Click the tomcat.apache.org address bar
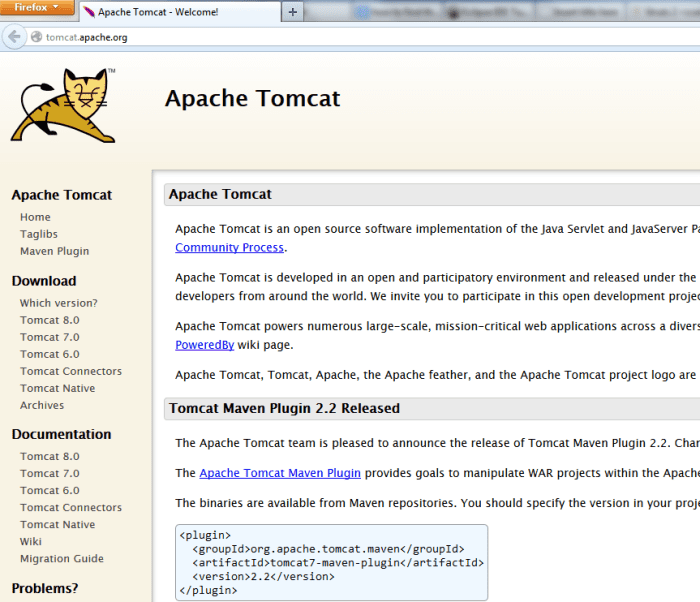 pyautogui.click(x=300, y=37)
